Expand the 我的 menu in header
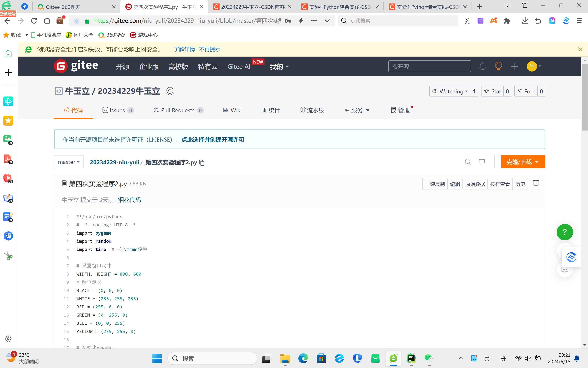 [279, 66]
